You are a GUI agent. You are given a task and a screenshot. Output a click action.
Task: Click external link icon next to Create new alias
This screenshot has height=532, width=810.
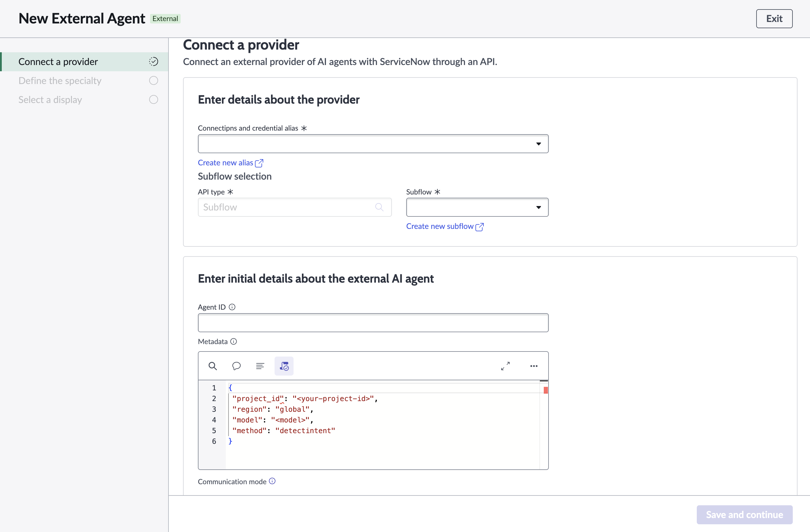pos(259,163)
